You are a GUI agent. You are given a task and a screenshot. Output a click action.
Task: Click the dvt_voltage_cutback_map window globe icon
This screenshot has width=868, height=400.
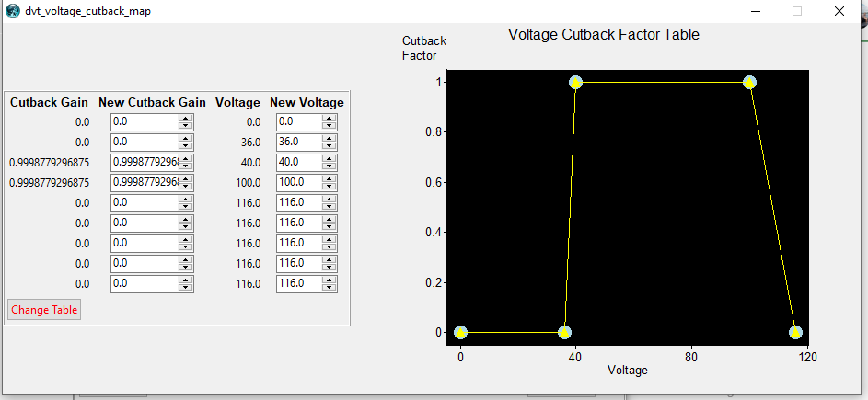pos(12,11)
